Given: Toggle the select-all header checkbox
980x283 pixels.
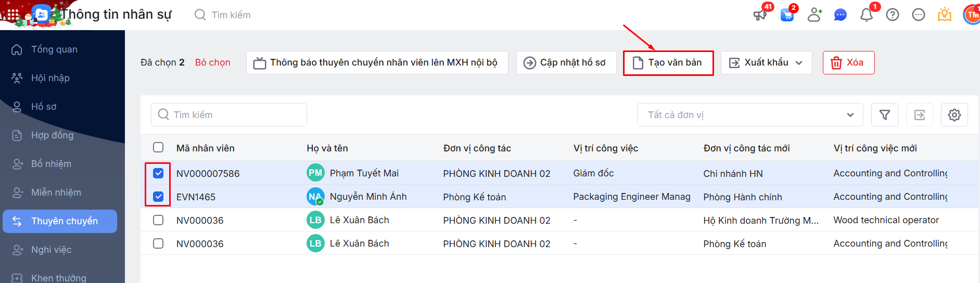Looking at the screenshot, I should (158, 148).
